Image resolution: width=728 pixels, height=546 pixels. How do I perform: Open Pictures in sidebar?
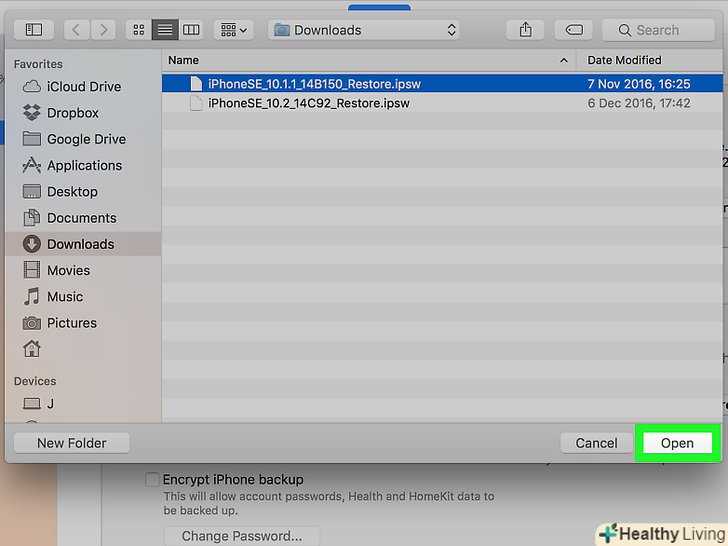tap(84, 323)
